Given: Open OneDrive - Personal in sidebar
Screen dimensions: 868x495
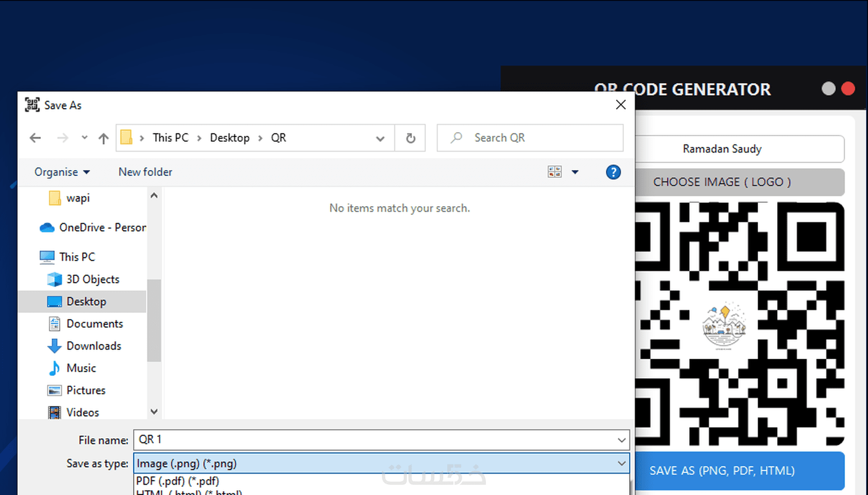Looking at the screenshot, I should pyautogui.click(x=93, y=228).
